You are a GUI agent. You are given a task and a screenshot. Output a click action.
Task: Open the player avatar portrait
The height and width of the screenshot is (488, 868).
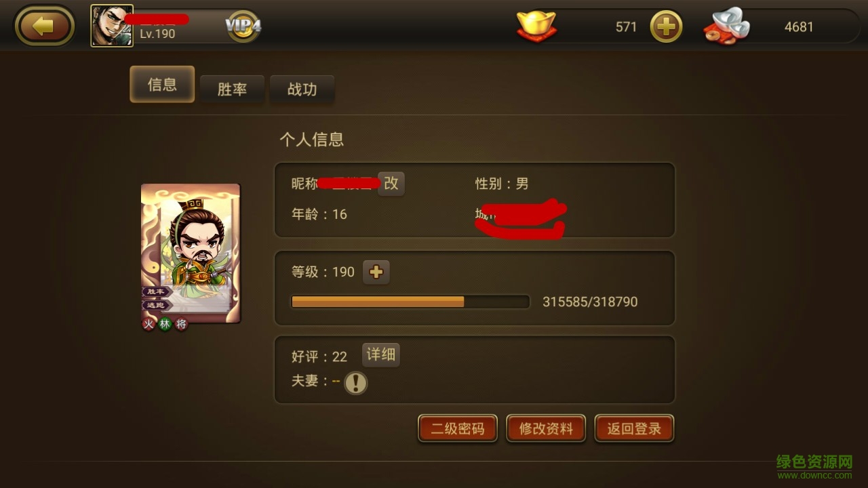point(112,26)
